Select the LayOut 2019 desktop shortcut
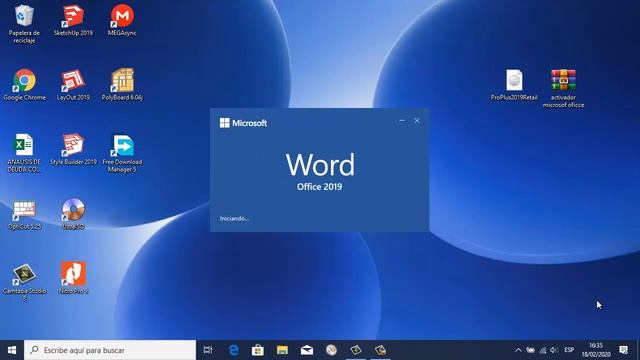This screenshot has height=360, width=640. coord(73,85)
